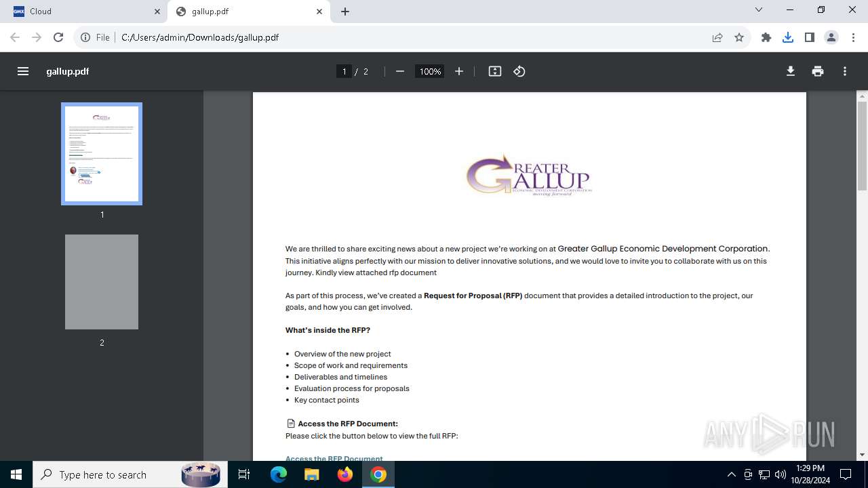The height and width of the screenshot is (488, 868).
Task: Open the Chrome three-dot menu
Action: pyautogui.click(x=853, y=37)
